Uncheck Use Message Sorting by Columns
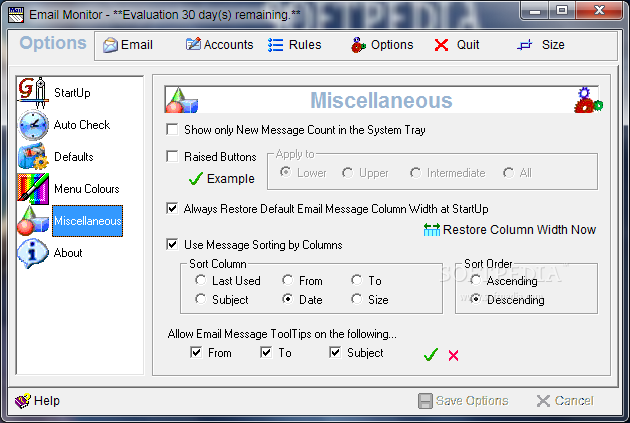630x423 pixels. (x=172, y=244)
